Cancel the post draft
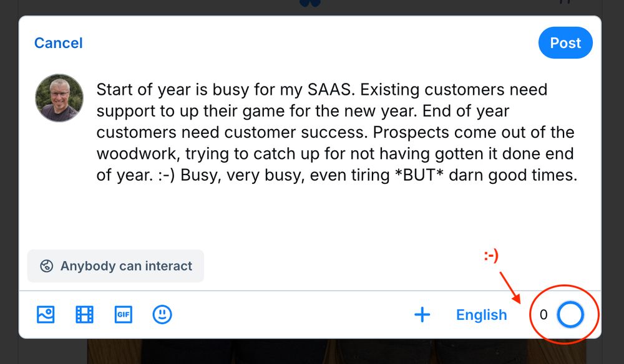Screen dimensions: 624x364 tap(59, 43)
